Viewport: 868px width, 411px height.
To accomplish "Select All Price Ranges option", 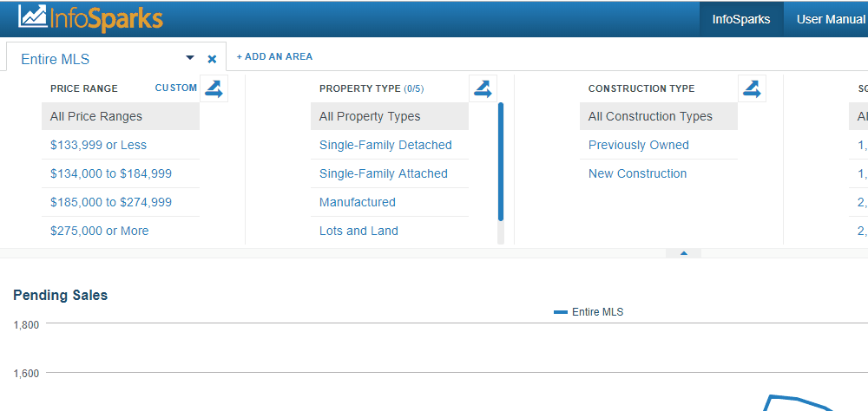I will pyautogui.click(x=96, y=116).
